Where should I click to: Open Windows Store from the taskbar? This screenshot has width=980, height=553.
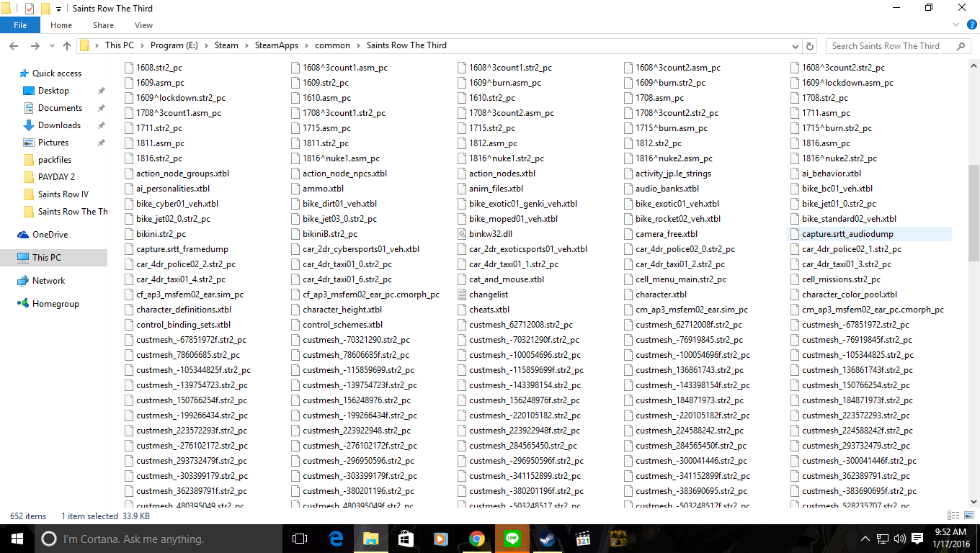[x=406, y=539]
